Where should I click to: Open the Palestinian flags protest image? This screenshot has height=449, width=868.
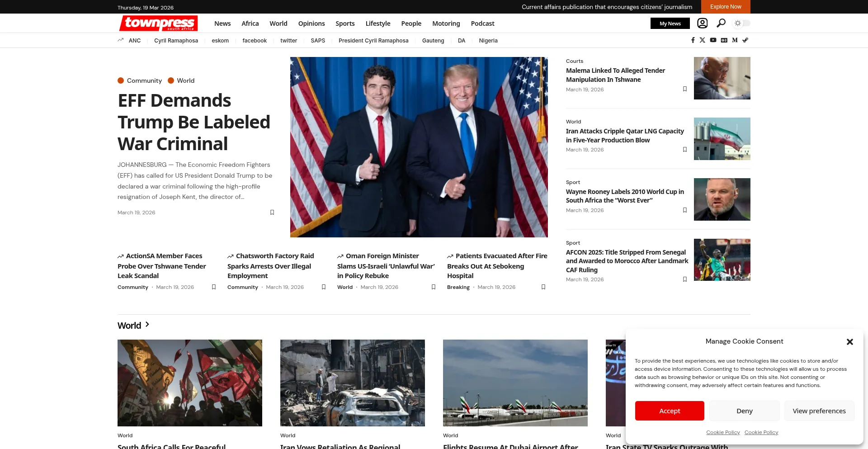pos(190,383)
